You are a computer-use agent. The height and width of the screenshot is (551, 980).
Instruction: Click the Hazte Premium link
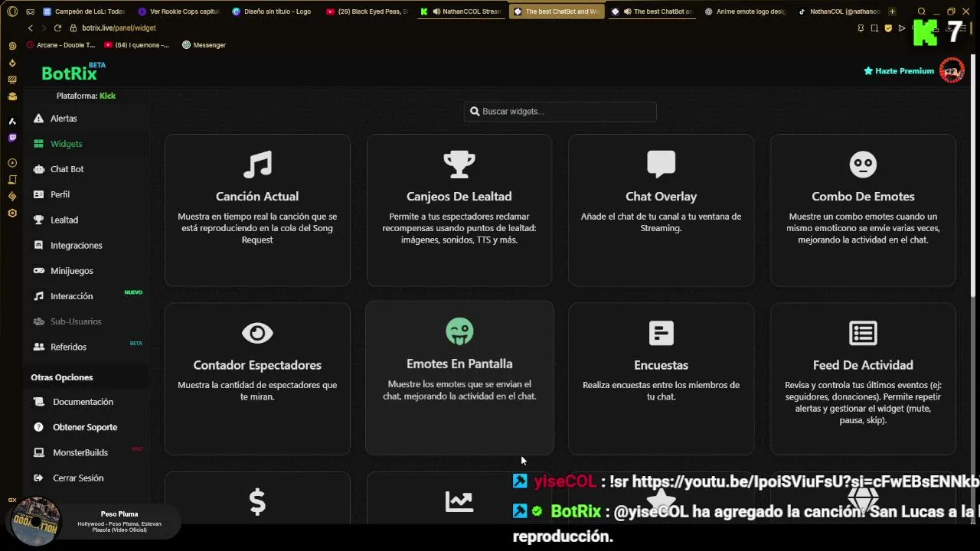[x=899, y=71]
